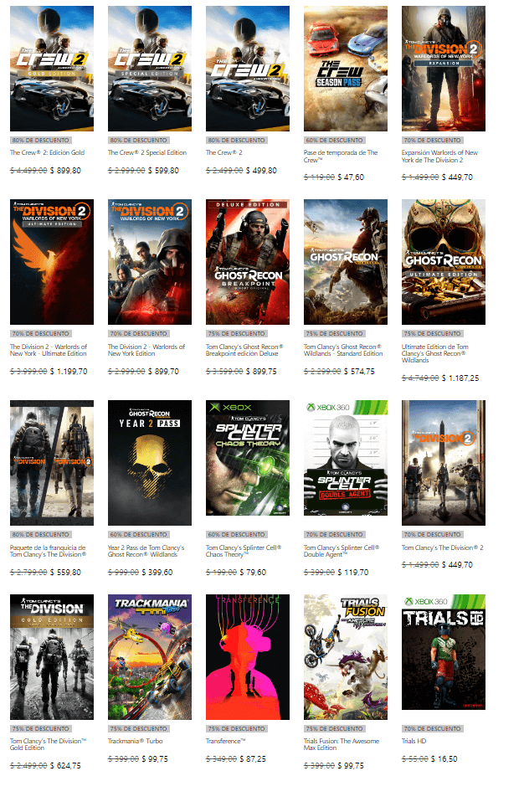Open Splinter Cell Double Agent cover image
This screenshot has height=812, width=524.
pyautogui.click(x=345, y=463)
